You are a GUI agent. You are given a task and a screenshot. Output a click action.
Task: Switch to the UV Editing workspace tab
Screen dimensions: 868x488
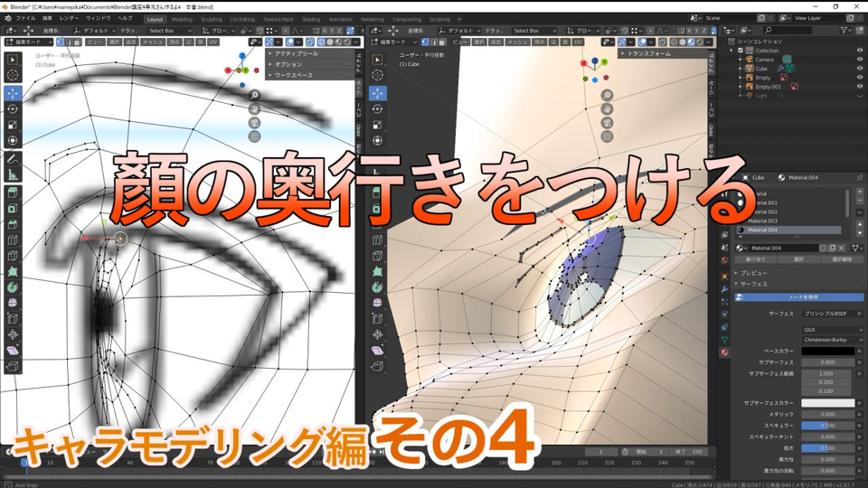point(242,19)
